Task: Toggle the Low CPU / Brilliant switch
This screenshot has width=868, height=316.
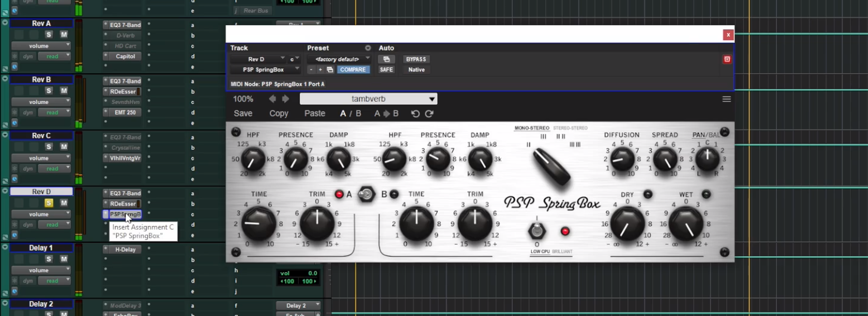Action: point(536,231)
